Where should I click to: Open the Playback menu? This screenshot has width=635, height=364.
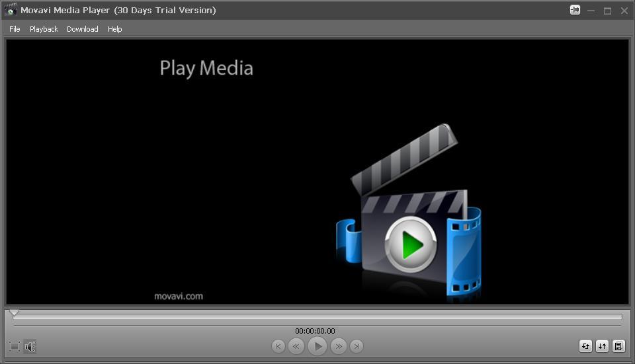(x=44, y=29)
